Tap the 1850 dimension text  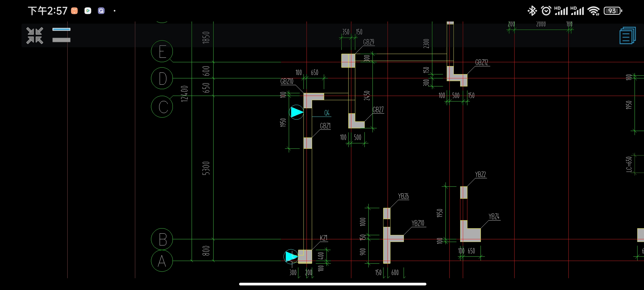(206, 38)
